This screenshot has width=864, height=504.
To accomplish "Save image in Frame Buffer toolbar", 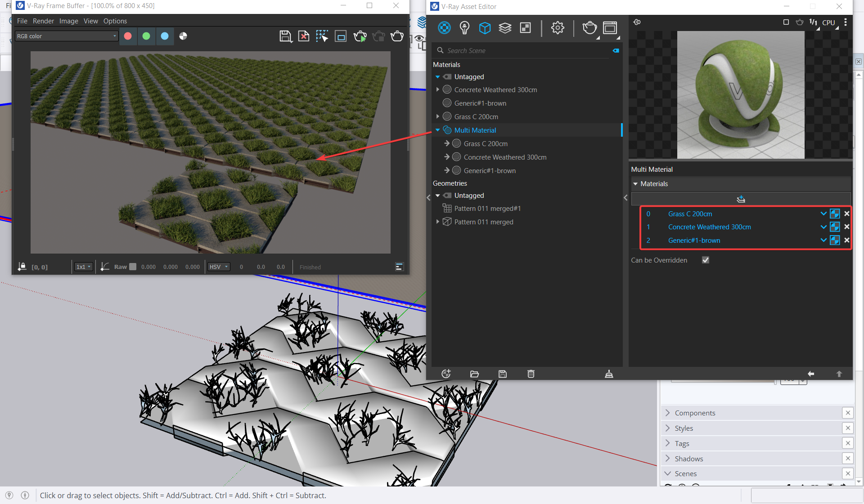I will coord(285,36).
